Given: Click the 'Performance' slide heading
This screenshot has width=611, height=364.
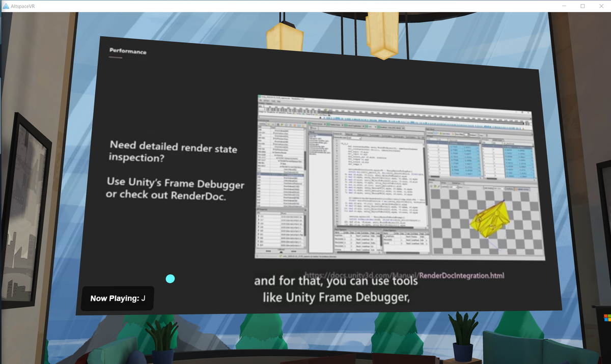Looking at the screenshot, I should point(128,51).
